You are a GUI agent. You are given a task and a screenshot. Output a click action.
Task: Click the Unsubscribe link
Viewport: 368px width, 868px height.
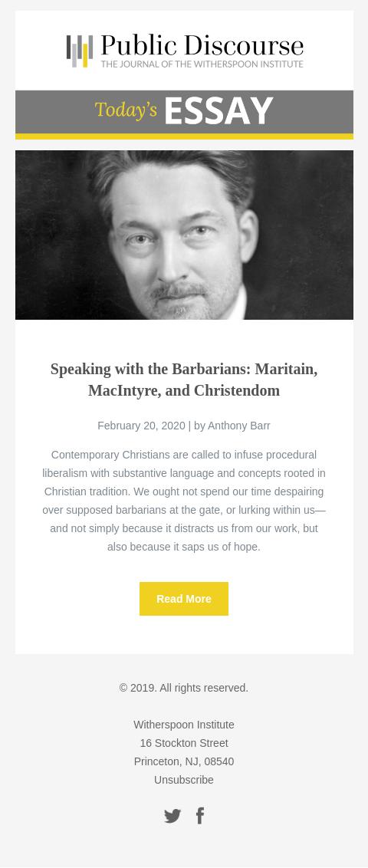(184, 779)
